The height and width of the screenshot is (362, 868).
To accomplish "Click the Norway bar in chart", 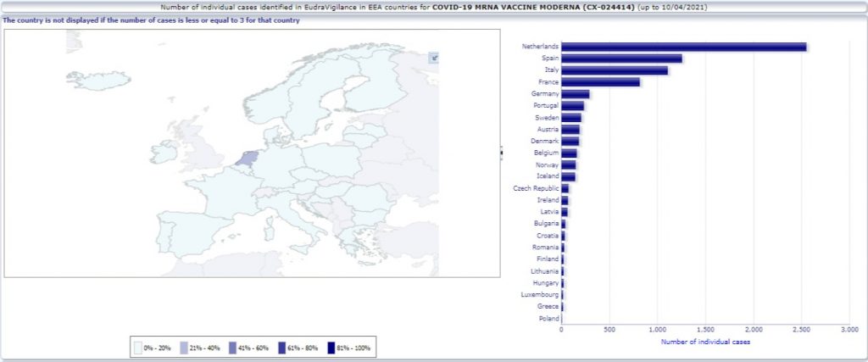I will click(x=569, y=165).
